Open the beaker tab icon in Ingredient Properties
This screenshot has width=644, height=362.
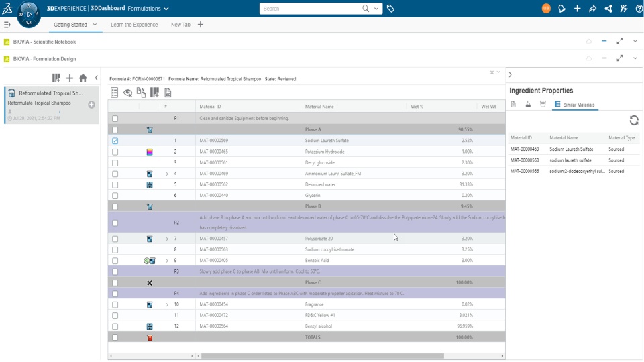(x=543, y=105)
